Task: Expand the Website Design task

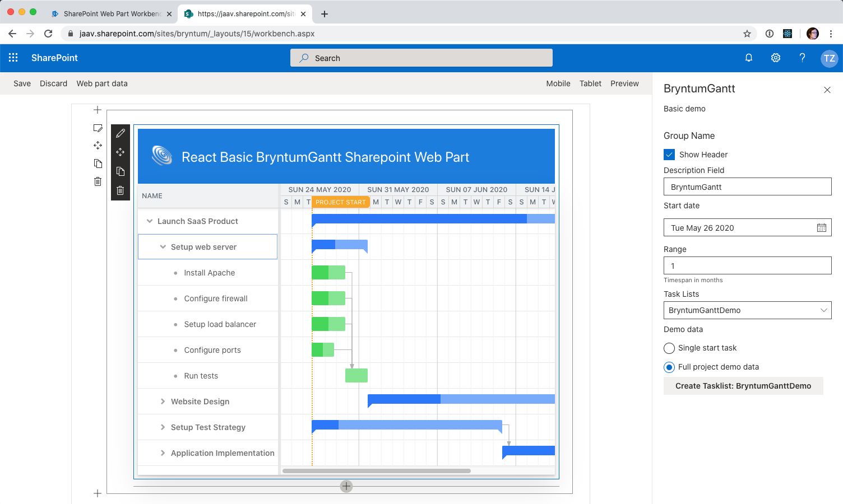Action: [x=163, y=402]
